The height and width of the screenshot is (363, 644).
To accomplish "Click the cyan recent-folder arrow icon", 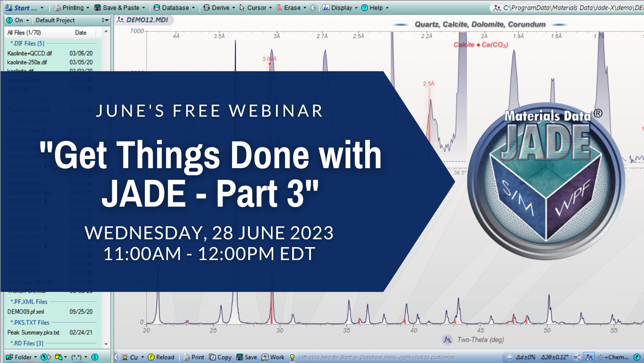I will [x=46, y=357].
